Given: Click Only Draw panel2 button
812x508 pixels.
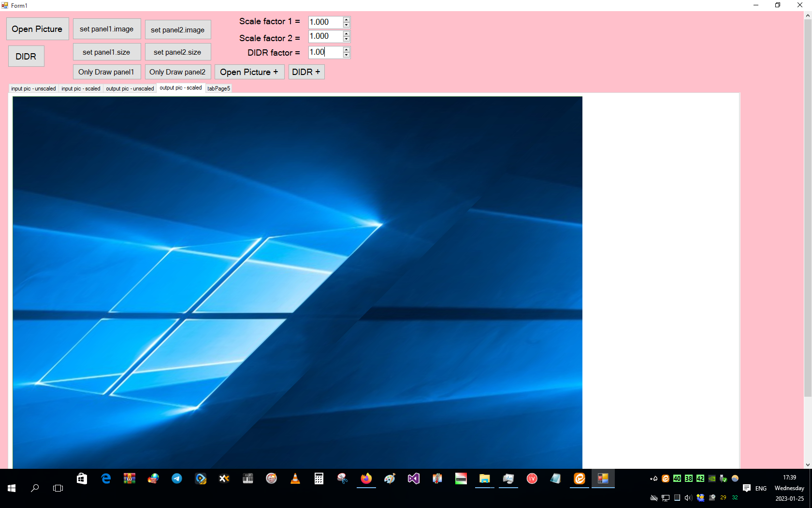Looking at the screenshot, I should tap(178, 72).
